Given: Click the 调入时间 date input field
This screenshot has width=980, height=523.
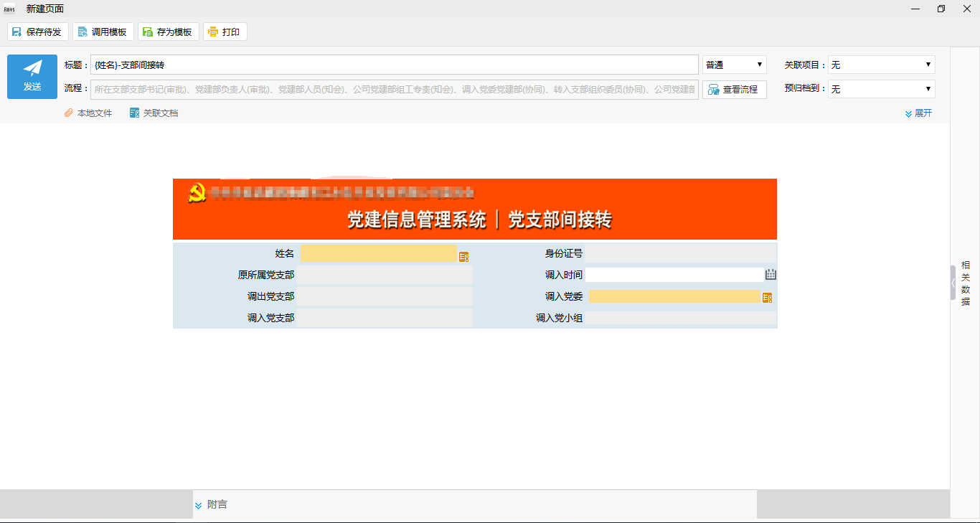Looking at the screenshot, I should pyautogui.click(x=674, y=274).
